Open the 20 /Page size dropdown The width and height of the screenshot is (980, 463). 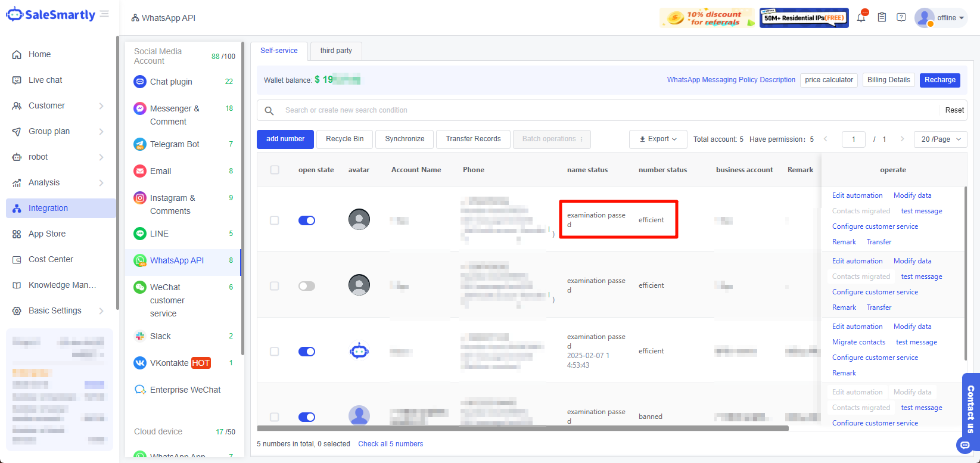point(941,139)
